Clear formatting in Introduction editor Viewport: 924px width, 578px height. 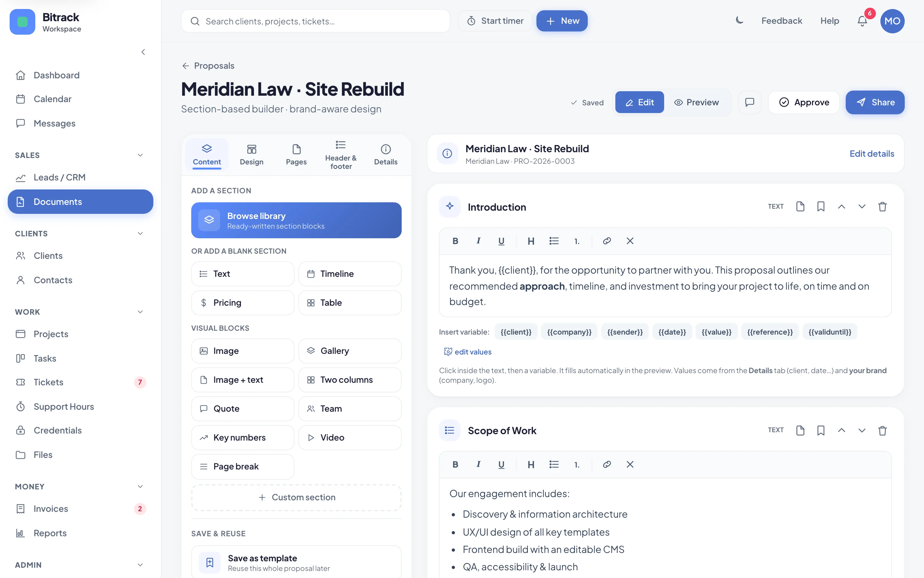point(630,241)
